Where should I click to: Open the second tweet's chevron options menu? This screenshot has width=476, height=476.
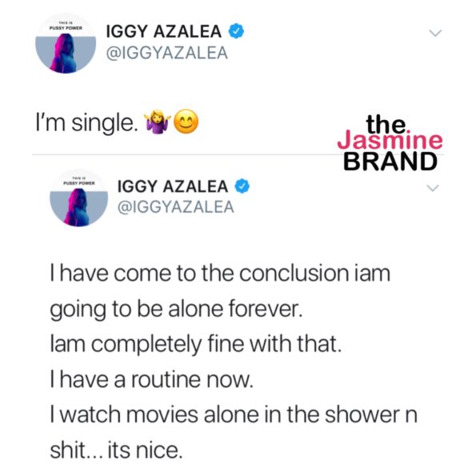433,188
